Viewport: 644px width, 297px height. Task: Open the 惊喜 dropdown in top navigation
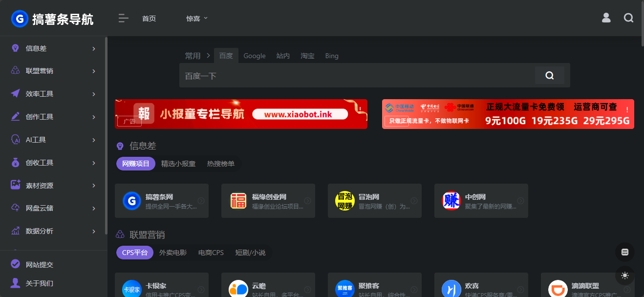tap(196, 18)
